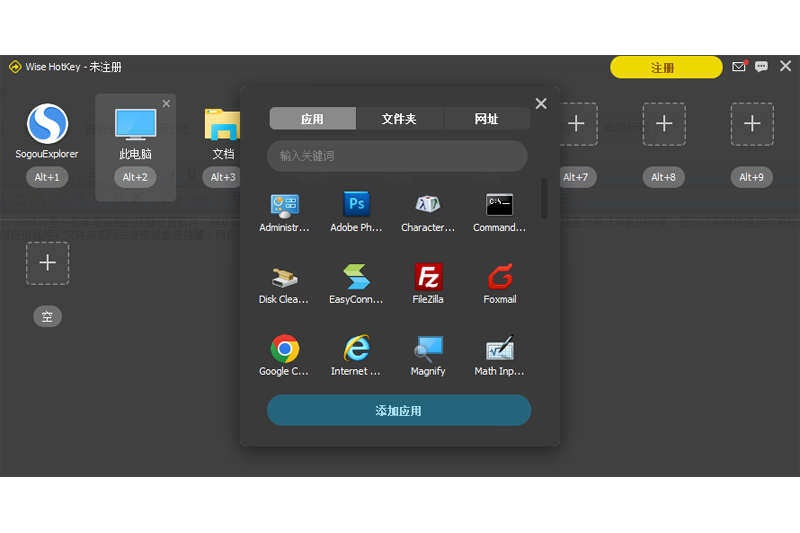Choose Command Prompt app icon
This screenshot has width=800, height=533.
499,205
